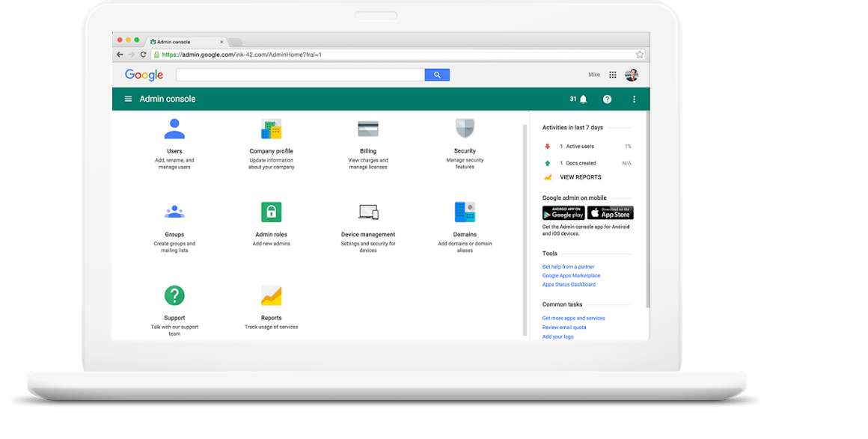
Task: Click the VIEW REPORTS link
Action: pos(580,177)
